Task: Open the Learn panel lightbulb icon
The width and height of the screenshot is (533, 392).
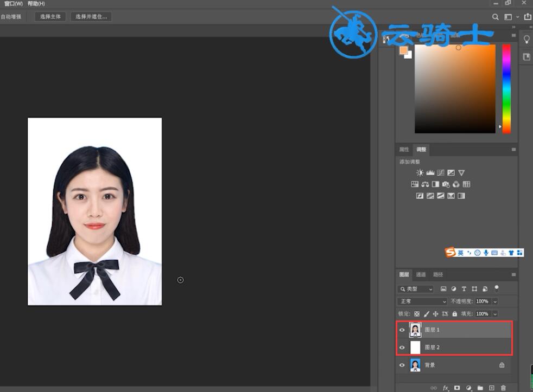Action: tap(526, 40)
